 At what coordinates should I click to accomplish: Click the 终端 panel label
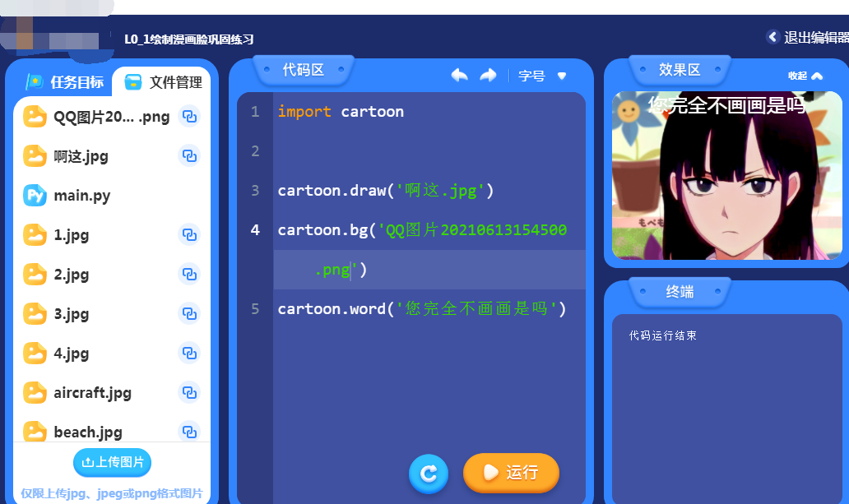(680, 292)
